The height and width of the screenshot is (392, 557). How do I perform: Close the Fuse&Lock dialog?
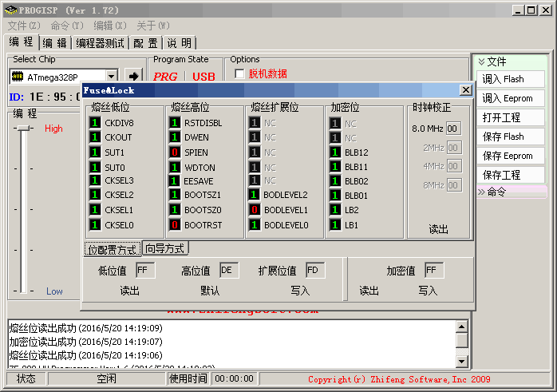click(465, 90)
